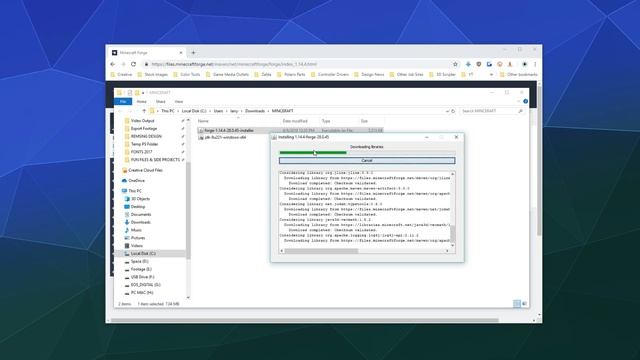Open the Temp PS Folder in sidebar

click(144, 144)
